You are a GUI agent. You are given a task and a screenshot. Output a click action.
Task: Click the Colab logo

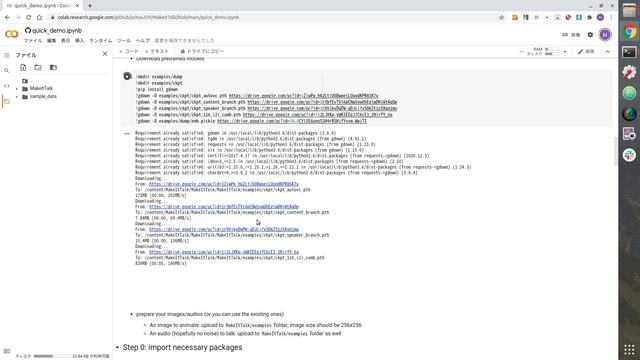(11, 34)
